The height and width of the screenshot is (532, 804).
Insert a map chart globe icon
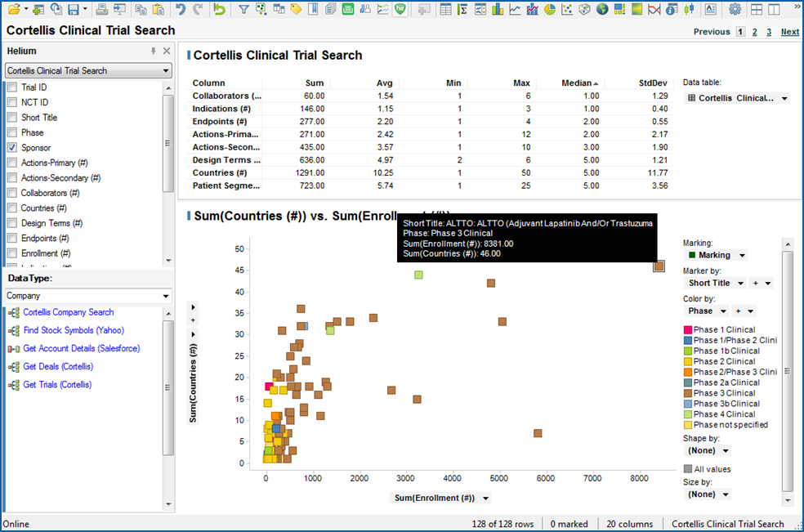point(602,9)
